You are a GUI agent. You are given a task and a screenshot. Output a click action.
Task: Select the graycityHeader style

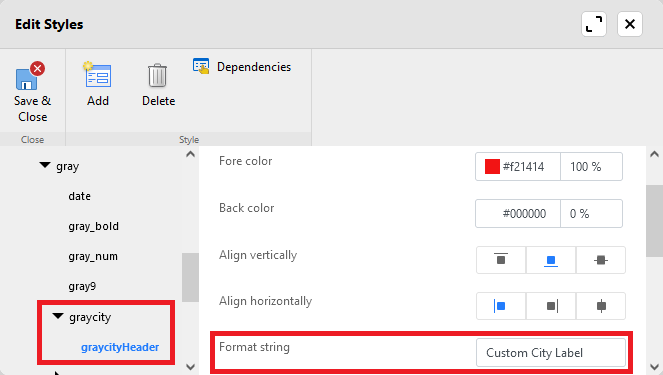(x=120, y=347)
